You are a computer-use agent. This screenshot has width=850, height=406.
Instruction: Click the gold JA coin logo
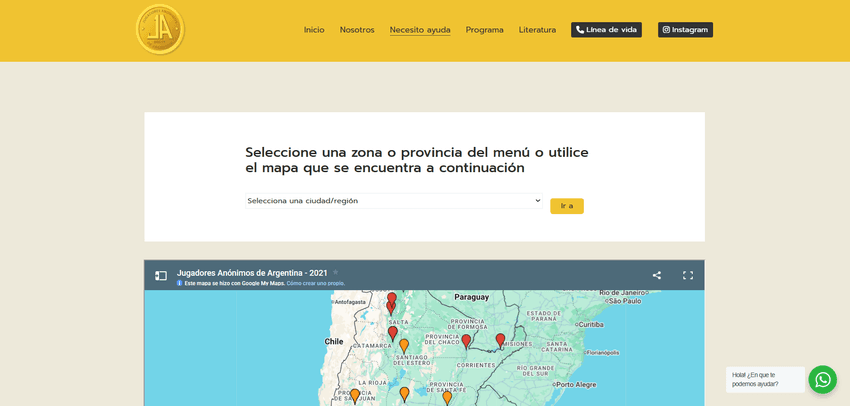click(x=160, y=30)
